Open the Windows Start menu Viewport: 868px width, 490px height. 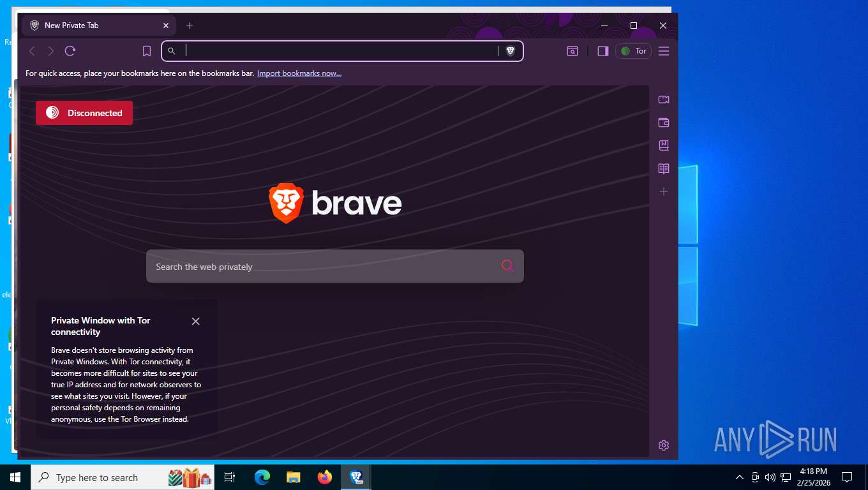tap(15, 477)
